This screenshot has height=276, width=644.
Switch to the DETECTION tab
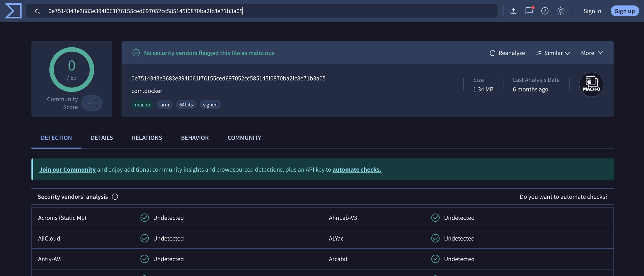(56, 138)
